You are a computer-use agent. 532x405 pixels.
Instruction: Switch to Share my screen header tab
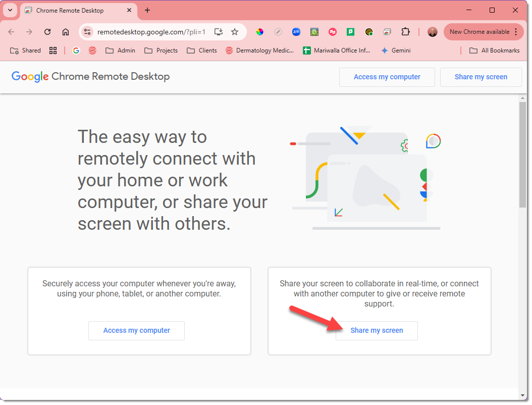(481, 77)
